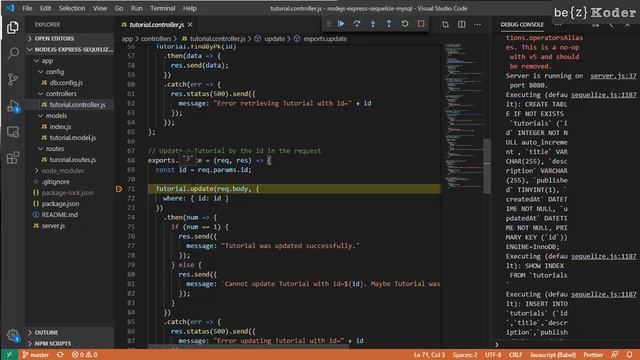Image resolution: width=640 pixels, height=360 pixels.
Task: Collapse the models folder
Action: (x=70, y=116)
